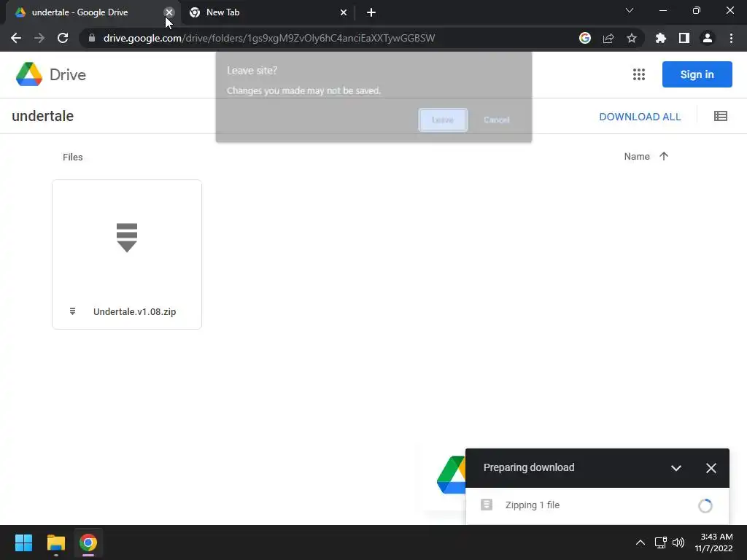This screenshot has width=747, height=560.
Task: Click the browser forward arrow
Action: coord(39,38)
